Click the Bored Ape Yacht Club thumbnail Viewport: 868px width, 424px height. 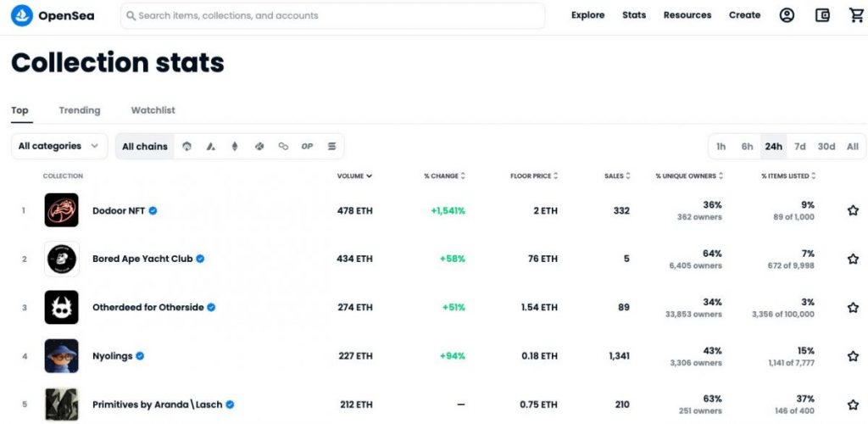(61, 259)
